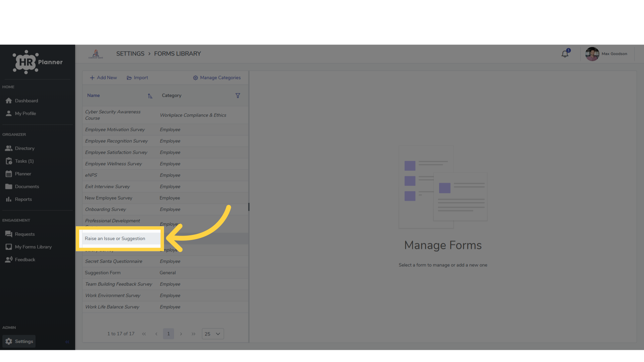Click the HR Planner logo

pyautogui.click(x=38, y=62)
